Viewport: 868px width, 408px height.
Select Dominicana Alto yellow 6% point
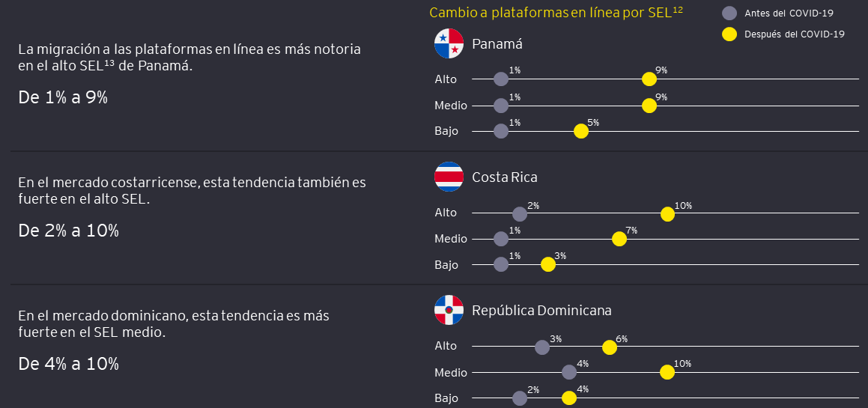click(x=610, y=347)
